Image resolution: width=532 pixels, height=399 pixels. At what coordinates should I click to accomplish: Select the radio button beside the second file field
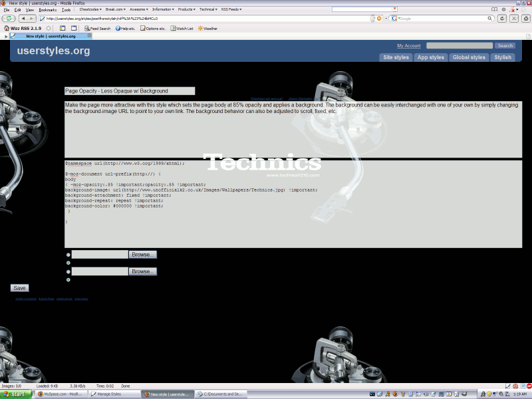tap(68, 271)
